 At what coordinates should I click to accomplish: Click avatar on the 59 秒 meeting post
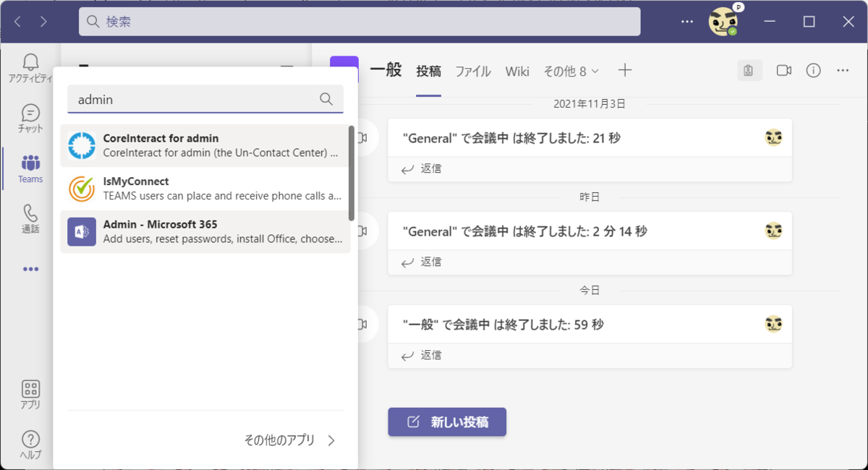point(773,324)
